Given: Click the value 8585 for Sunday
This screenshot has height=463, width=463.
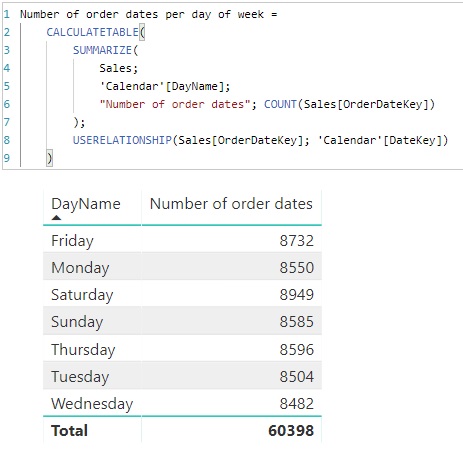Looking at the screenshot, I should coord(297,322).
